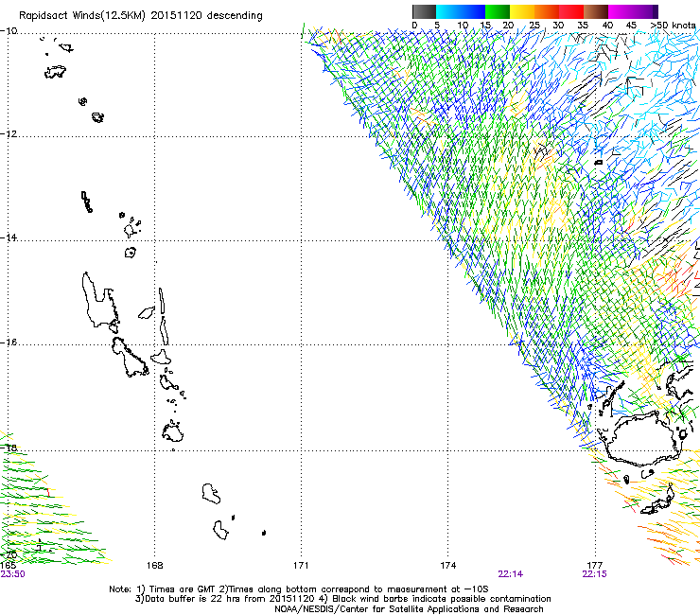Click the '20' value on the knots legend
Viewport: 700px width, 615px height.
click(x=508, y=26)
